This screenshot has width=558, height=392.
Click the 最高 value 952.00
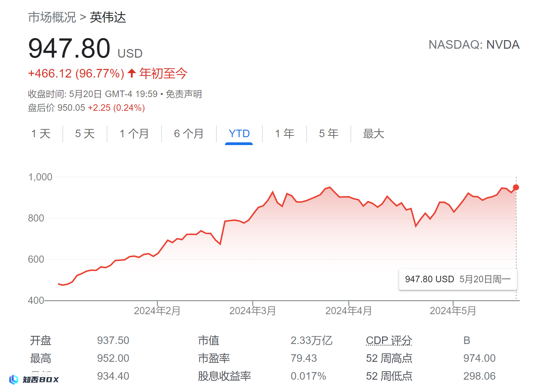[113, 358]
